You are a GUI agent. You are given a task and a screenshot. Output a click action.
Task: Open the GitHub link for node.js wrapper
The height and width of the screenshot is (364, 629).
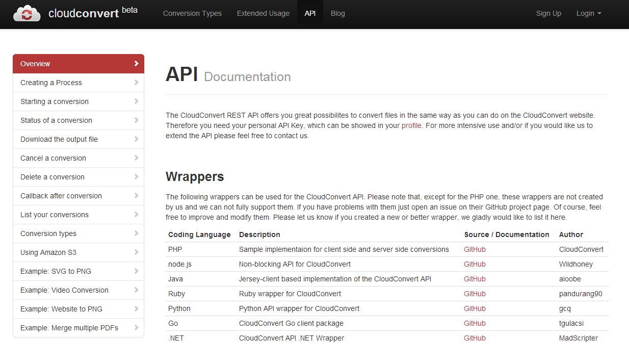(x=475, y=264)
